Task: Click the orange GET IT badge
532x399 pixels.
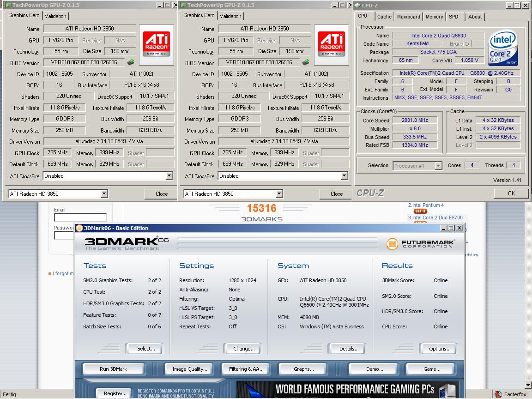Action: coord(420,211)
